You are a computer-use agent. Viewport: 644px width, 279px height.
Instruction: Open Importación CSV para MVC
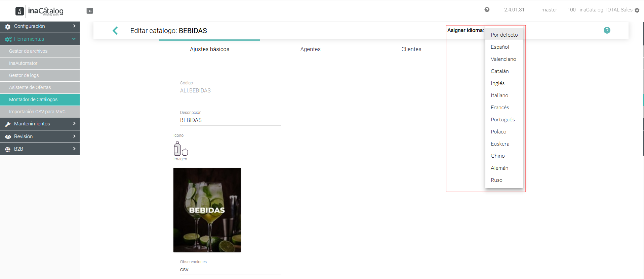pyautogui.click(x=40, y=112)
